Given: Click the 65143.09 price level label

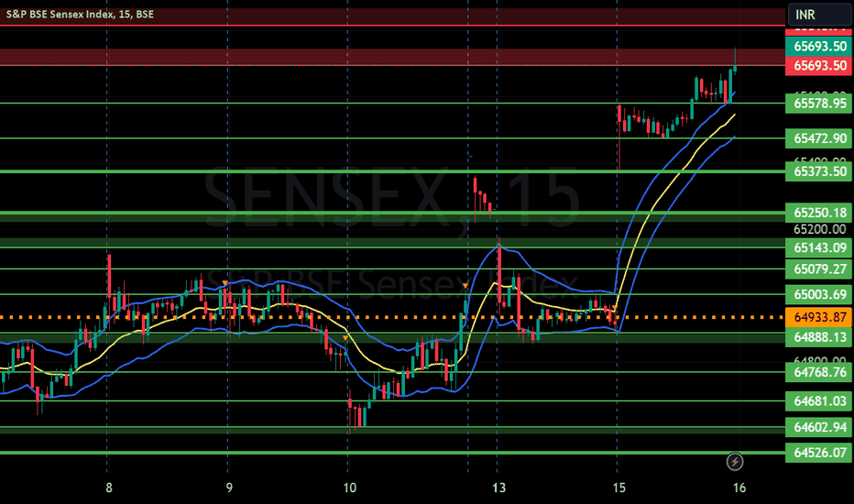Looking at the screenshot, I should coord(818,247).
